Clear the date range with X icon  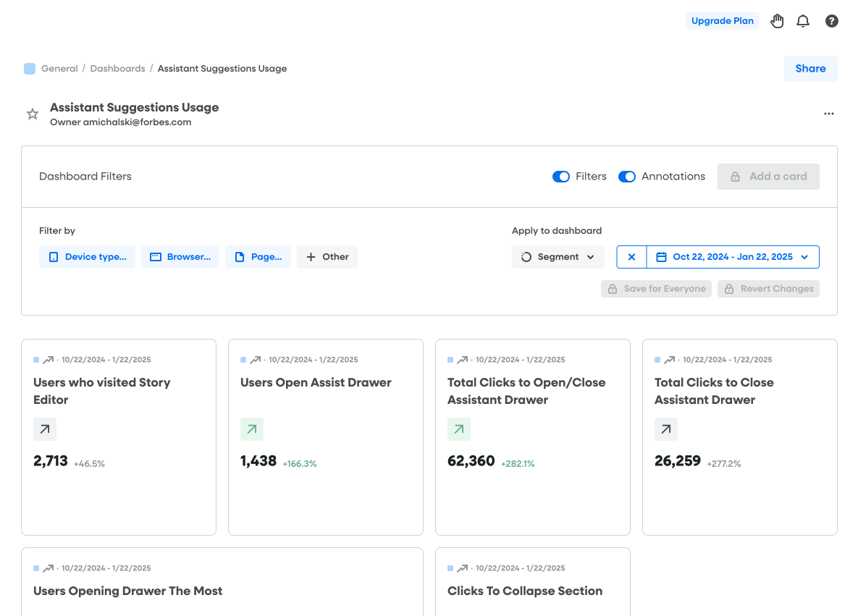[x=631, y=257]
